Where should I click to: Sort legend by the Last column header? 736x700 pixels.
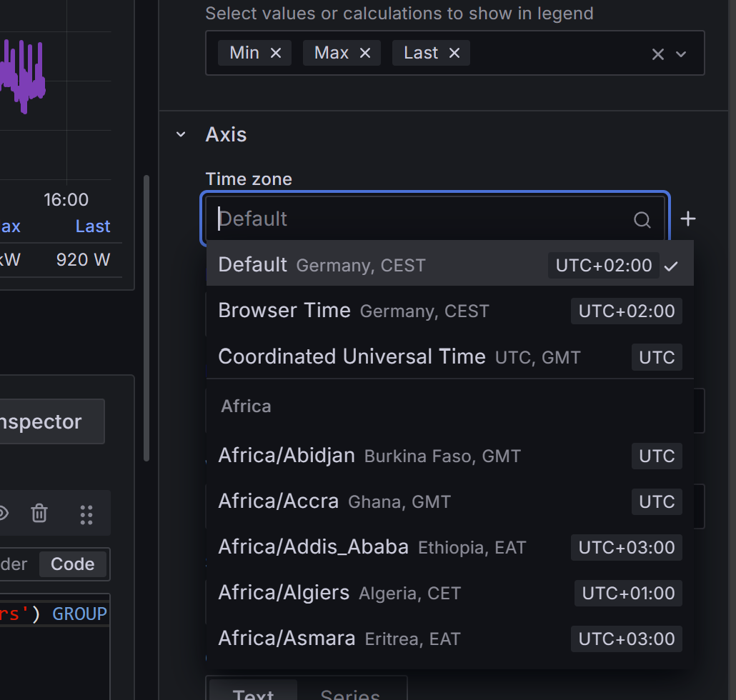coord(93,226)
